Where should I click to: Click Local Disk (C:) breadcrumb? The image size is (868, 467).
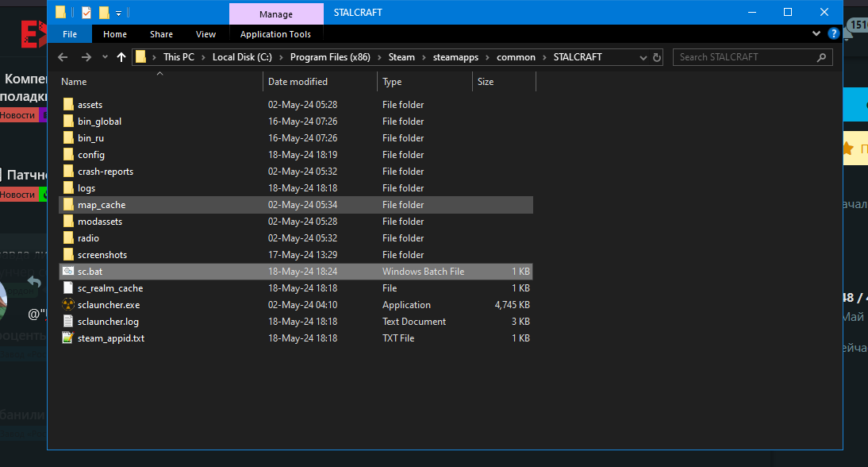click(242, 57)
